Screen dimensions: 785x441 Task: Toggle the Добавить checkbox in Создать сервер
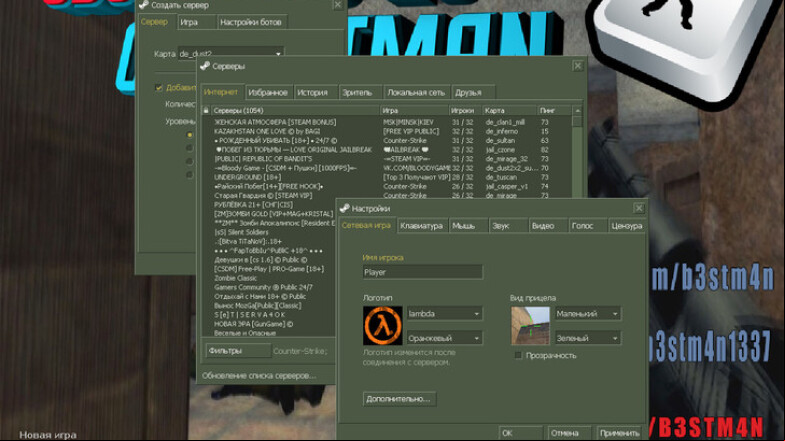click(159, 88)
